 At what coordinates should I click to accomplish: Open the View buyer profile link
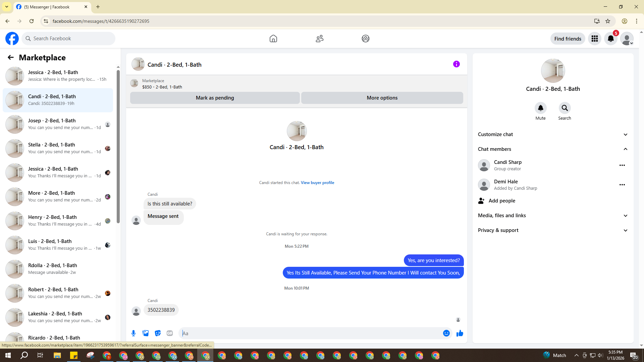click(317, 183)
